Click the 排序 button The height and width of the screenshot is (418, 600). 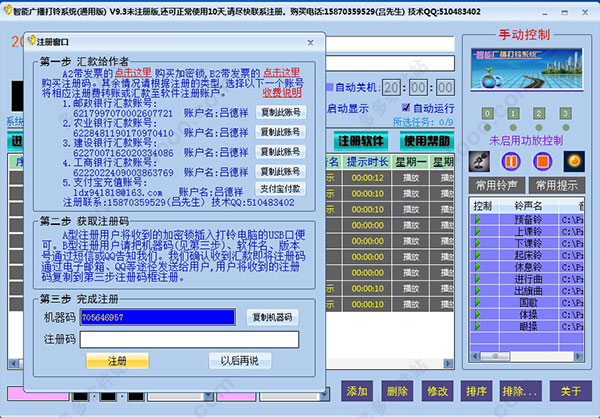click(x=476, y=391)
